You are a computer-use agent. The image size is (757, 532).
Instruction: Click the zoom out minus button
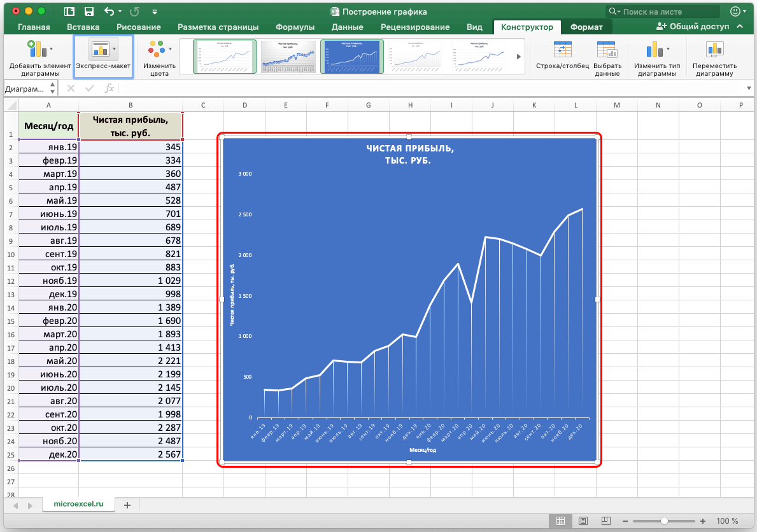click(x=625, y=521)
